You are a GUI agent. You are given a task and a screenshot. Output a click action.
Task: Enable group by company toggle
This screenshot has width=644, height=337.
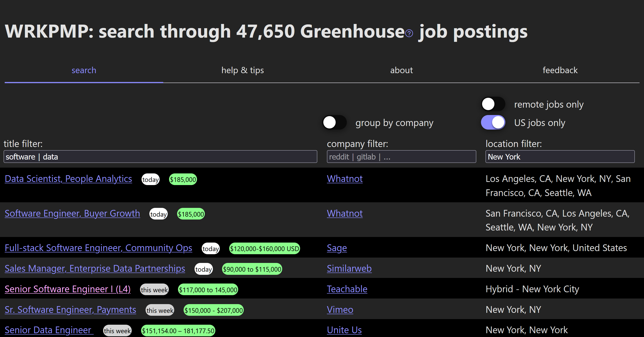coord(334,122)
